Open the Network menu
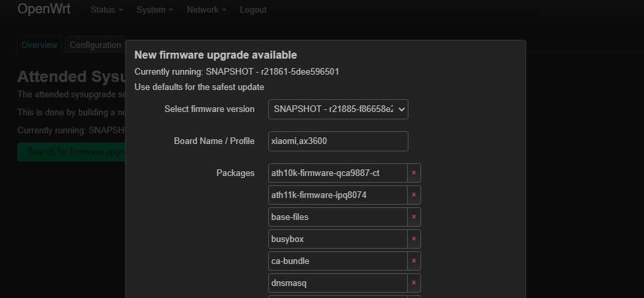The width and height of the screenshot is (644, 298). tap(207, 10)
